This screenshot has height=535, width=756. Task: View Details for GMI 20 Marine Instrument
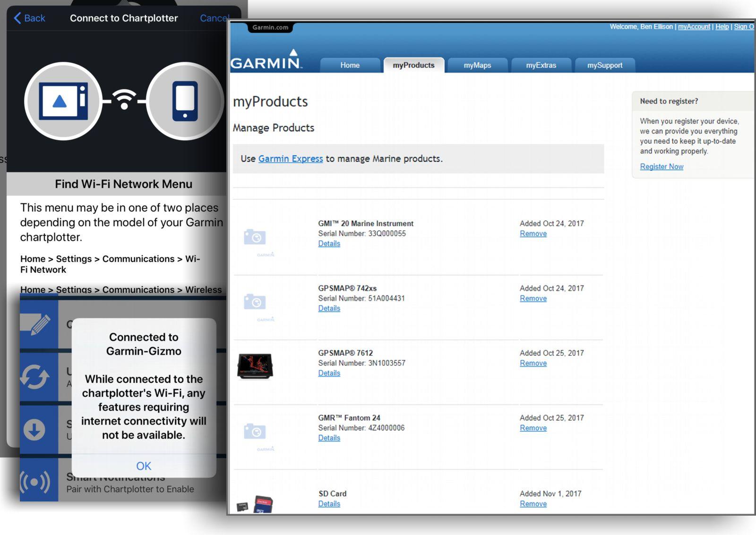point(329,244)
